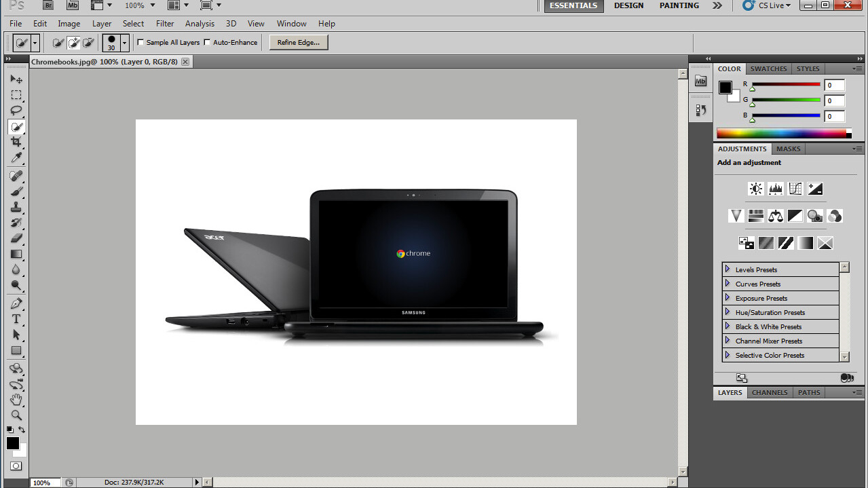Select the Zoom magnifier tool
This screenshot has width=868, height=488.
16,415
